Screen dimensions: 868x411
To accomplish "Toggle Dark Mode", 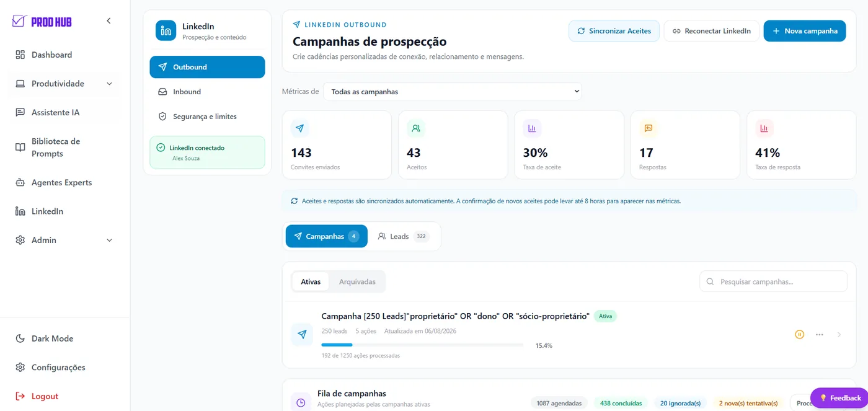I will (52, 338).
